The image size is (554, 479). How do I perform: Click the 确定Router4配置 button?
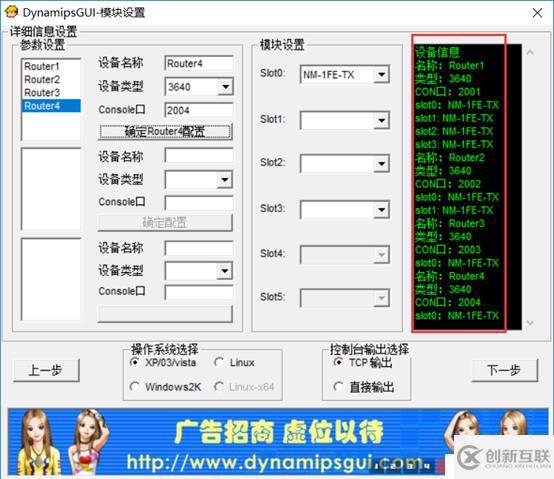[165, 132]
